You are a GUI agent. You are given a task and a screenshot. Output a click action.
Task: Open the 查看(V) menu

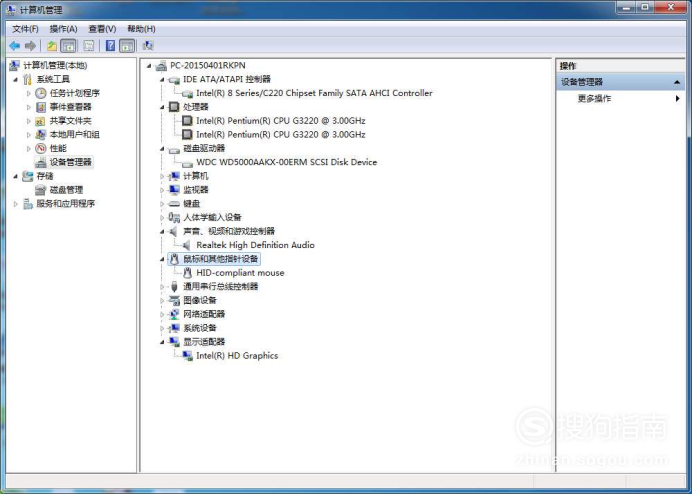[x=102, y=29]
